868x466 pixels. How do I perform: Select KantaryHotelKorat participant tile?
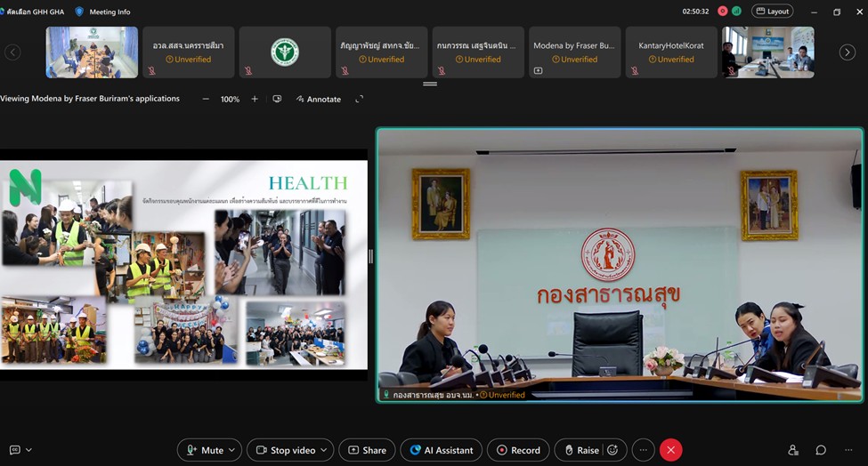[x=670, y=52]
